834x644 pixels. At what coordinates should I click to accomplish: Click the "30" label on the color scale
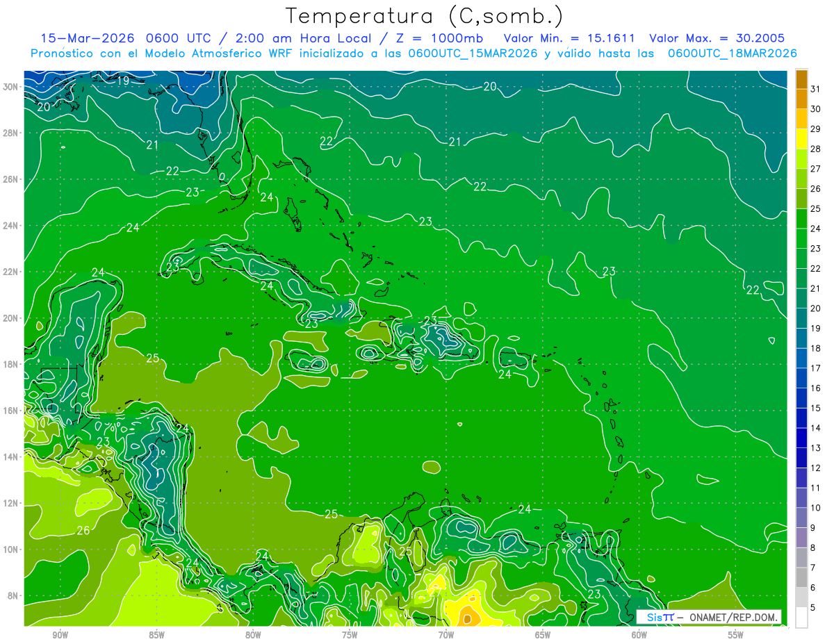click(x=816, y=108)
